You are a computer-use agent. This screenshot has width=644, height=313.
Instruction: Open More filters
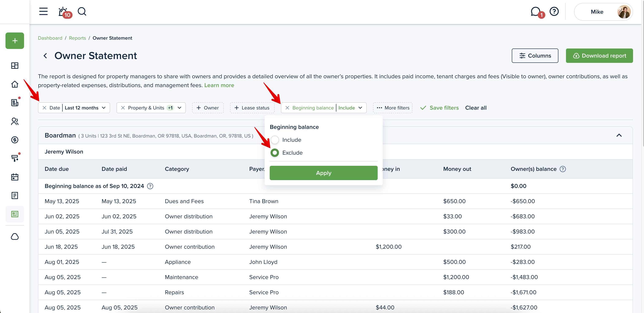pos(392,108)
